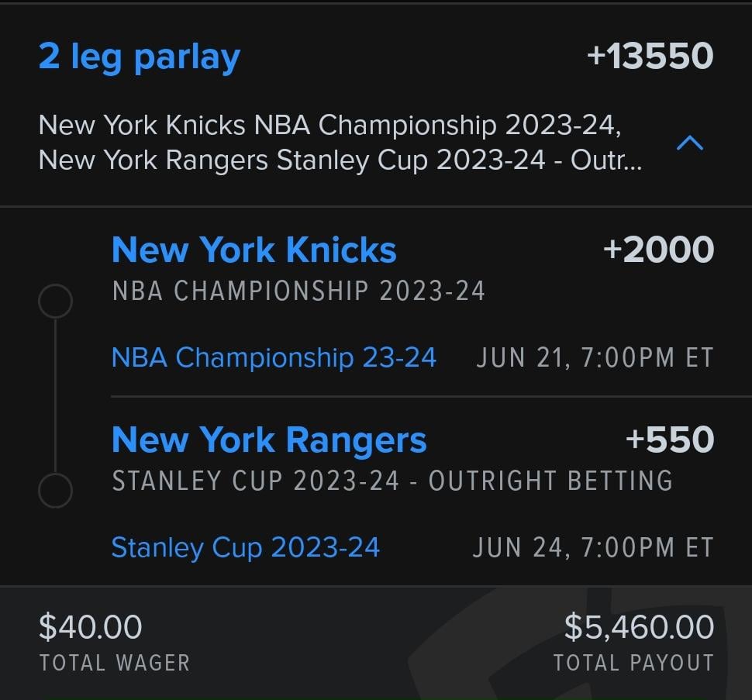This screenshot has width=752, height=700.
Task: Click the Rangers leg status circle
Action: [x=55, y=490]
